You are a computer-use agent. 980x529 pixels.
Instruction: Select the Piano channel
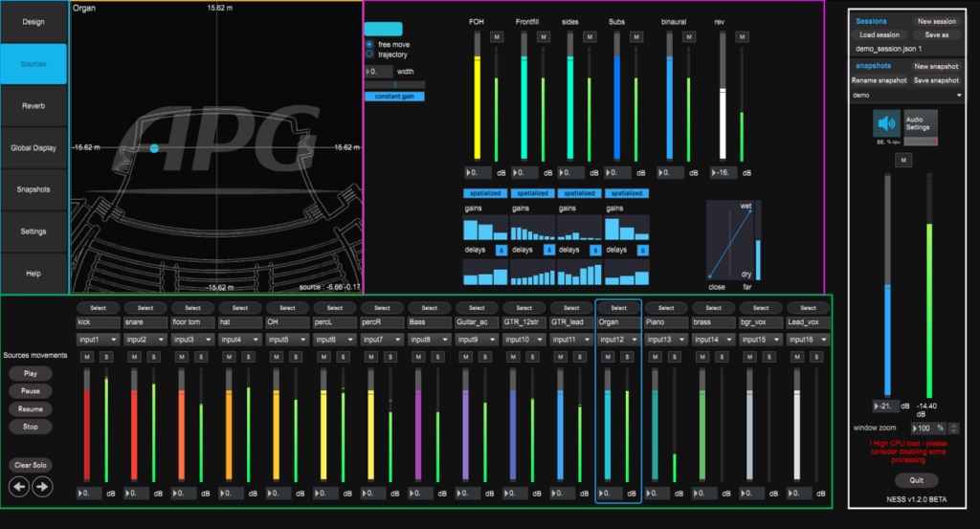pos(666,308)
